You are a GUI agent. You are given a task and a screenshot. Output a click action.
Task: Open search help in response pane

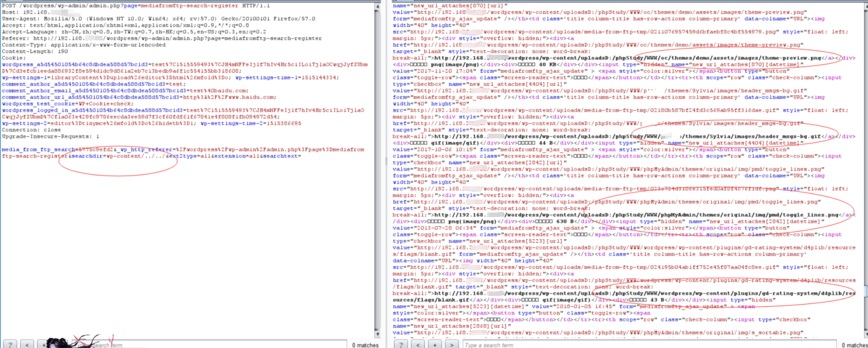point(401,345)
